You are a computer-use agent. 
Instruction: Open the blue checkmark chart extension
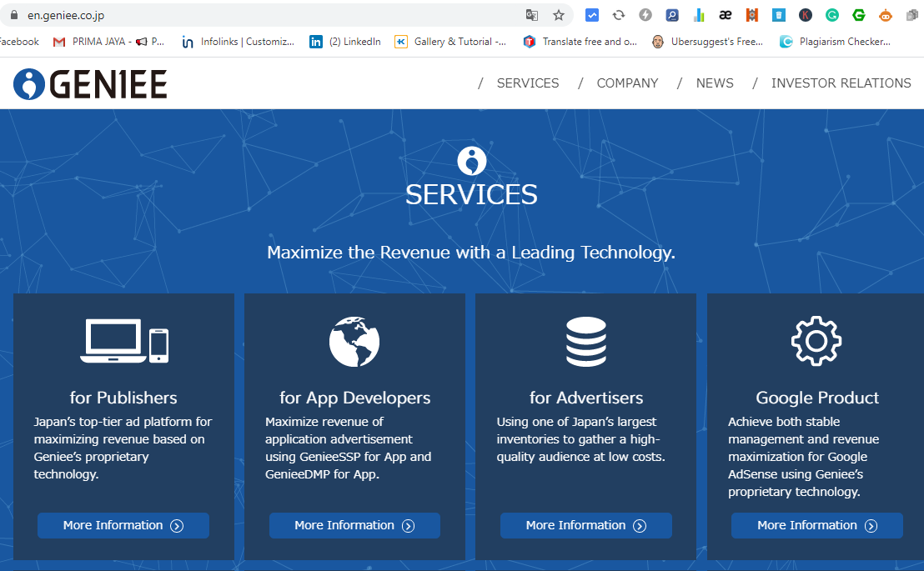coord(591,15)
